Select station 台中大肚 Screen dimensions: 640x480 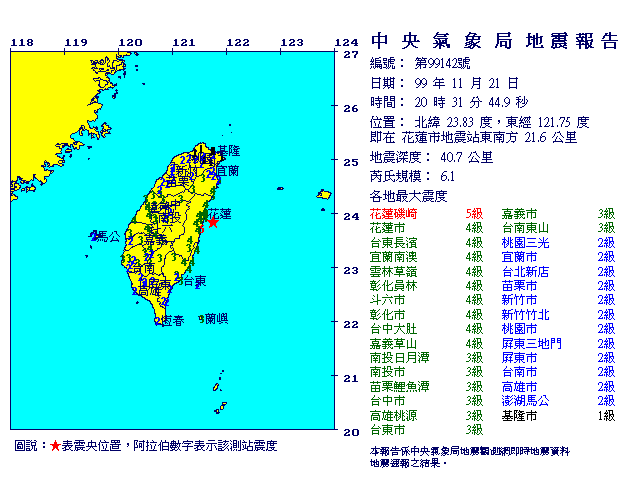[393, 329]
